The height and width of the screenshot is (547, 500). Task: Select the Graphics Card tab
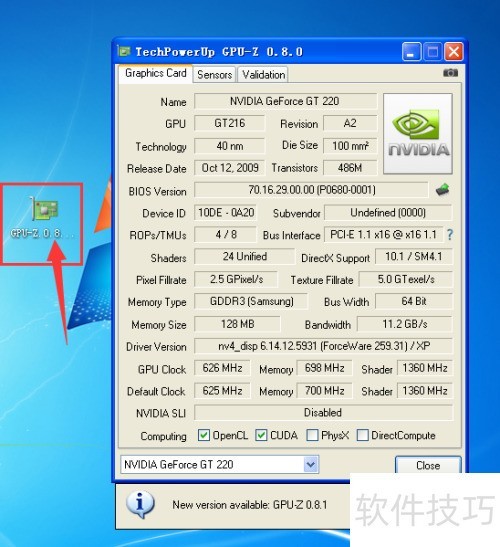tap(156, 73)
